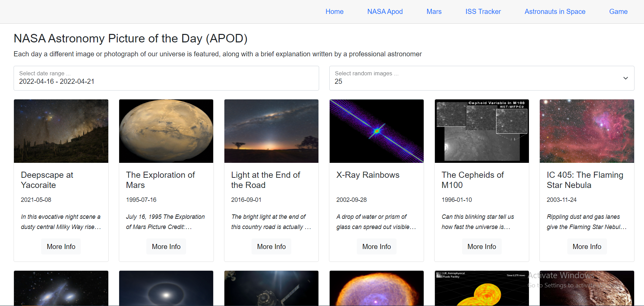Click More Info for The Cepheids of M100
Viewport: 644px width, 306px height.
(x=482, y=247)
